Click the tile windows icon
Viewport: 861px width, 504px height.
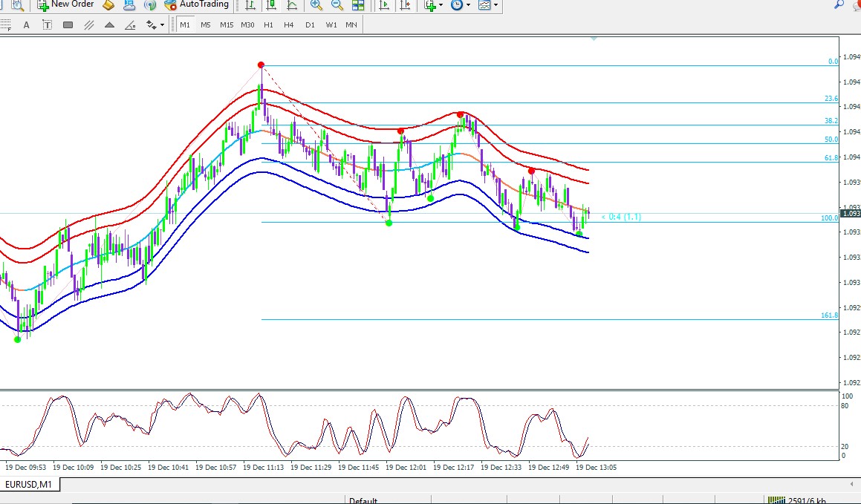[x=358, y=5]
